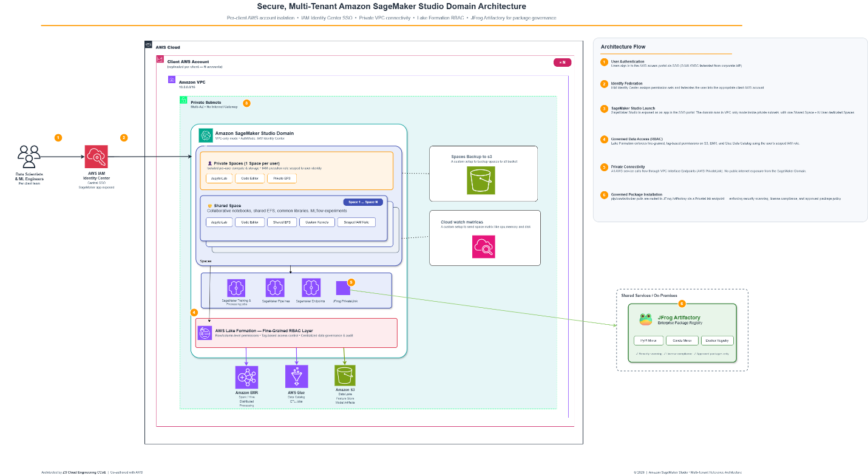This screenshot has height=476, width=868.
Task: Select the Amazon S3 Data Lake icon
Action: click(x=345, y=376)
